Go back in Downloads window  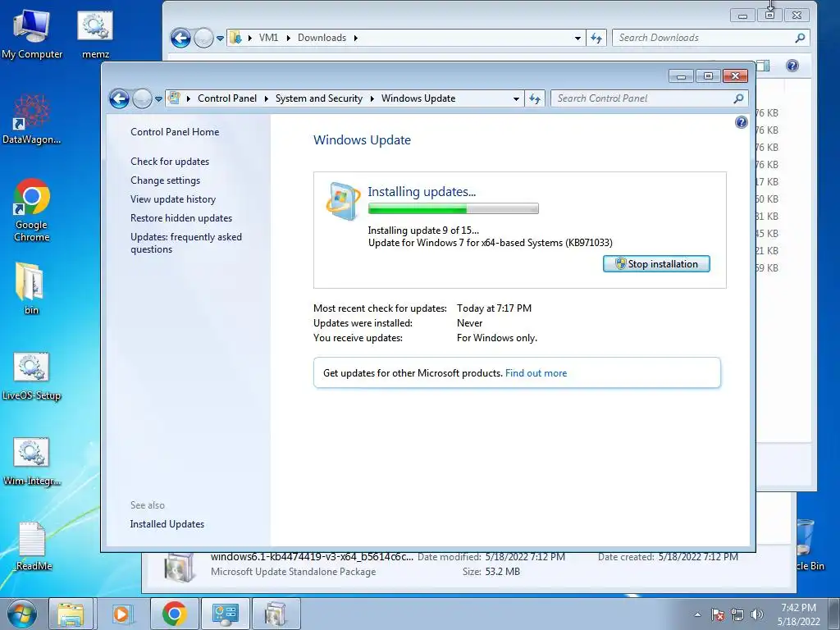pos(180,38)
